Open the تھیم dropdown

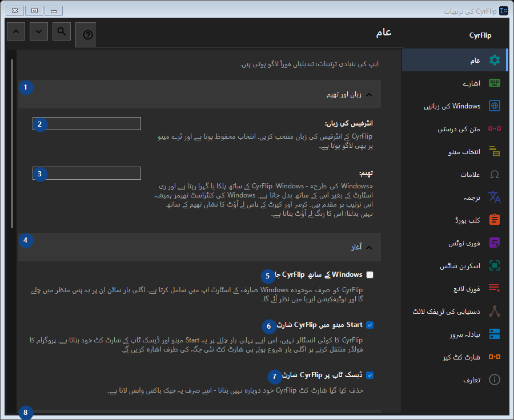(87, 173)
